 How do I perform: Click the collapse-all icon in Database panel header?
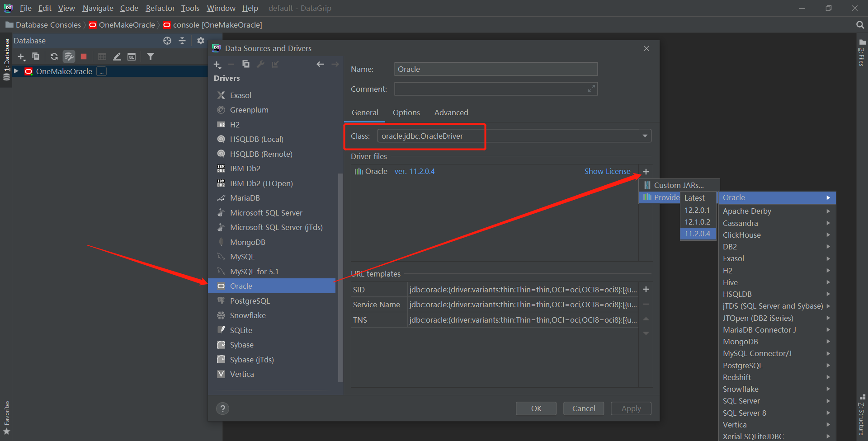182,41
